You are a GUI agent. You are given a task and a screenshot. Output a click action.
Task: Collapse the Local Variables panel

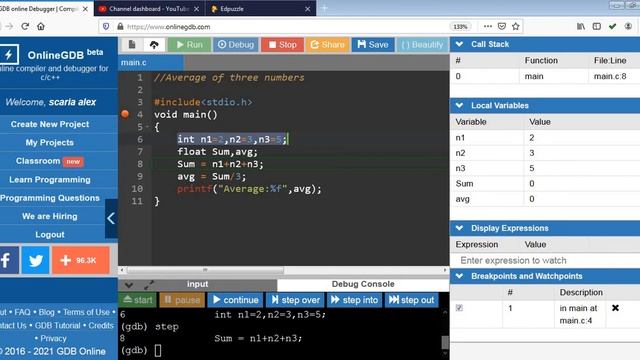460,105
